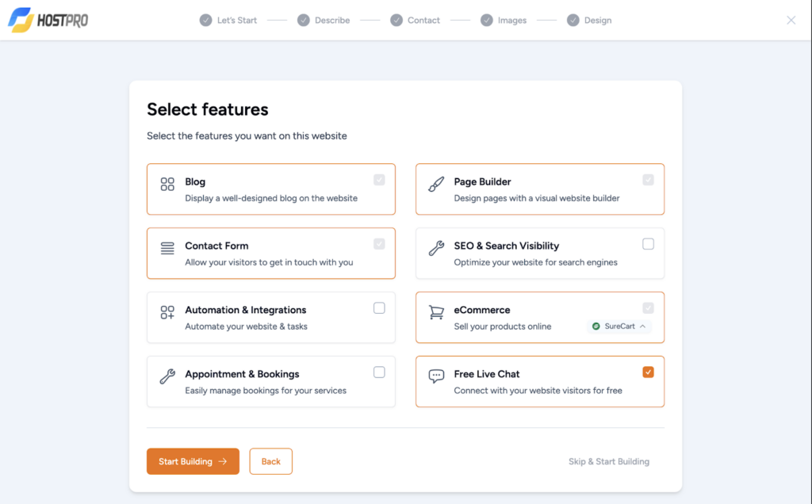Click the 'Sell your products online' text
Screen dimensions: 812x504
[x=502, y=326]
